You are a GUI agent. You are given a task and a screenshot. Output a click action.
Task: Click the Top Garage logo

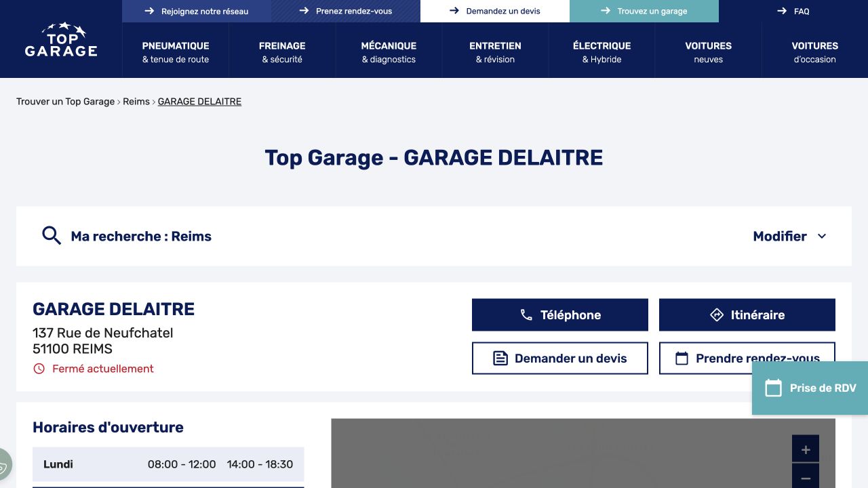[x=61, y=39]
